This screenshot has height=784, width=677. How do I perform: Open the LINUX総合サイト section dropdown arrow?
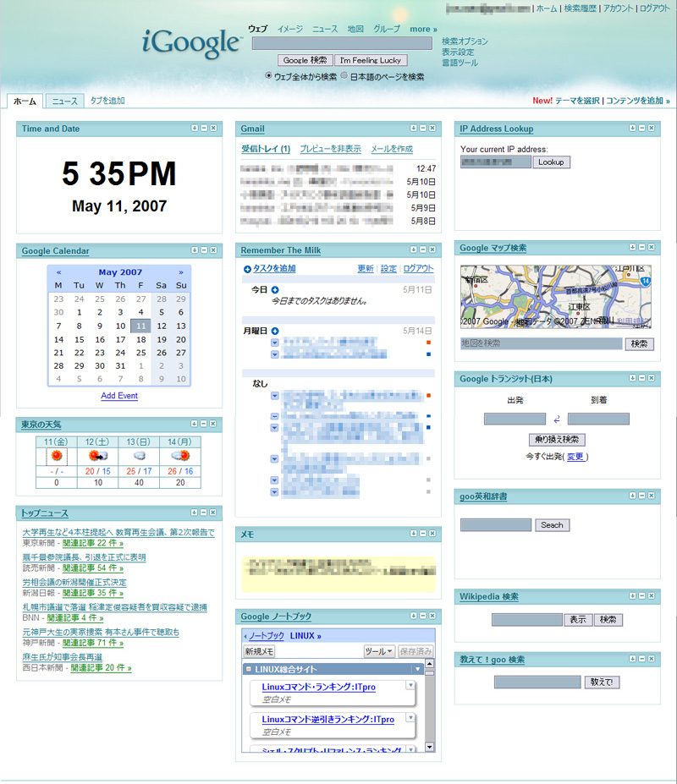418,669
